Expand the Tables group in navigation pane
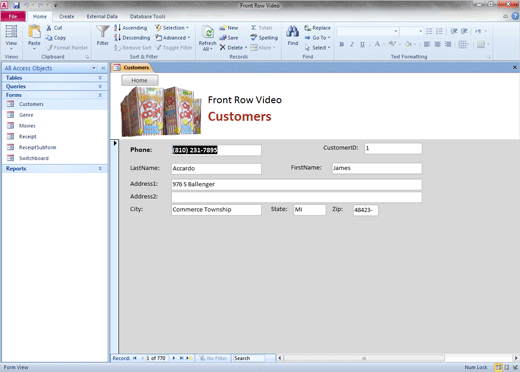This screenshot has width=520, height=372. tap(100, 78)
